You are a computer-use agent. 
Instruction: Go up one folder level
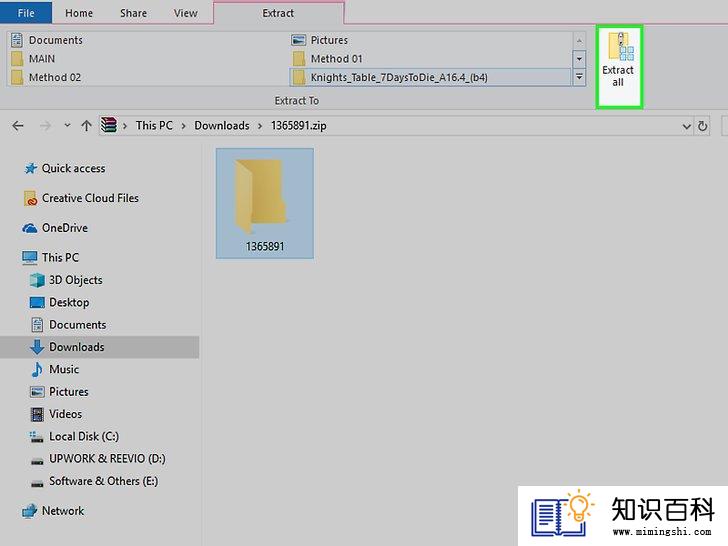pos(86,126)
